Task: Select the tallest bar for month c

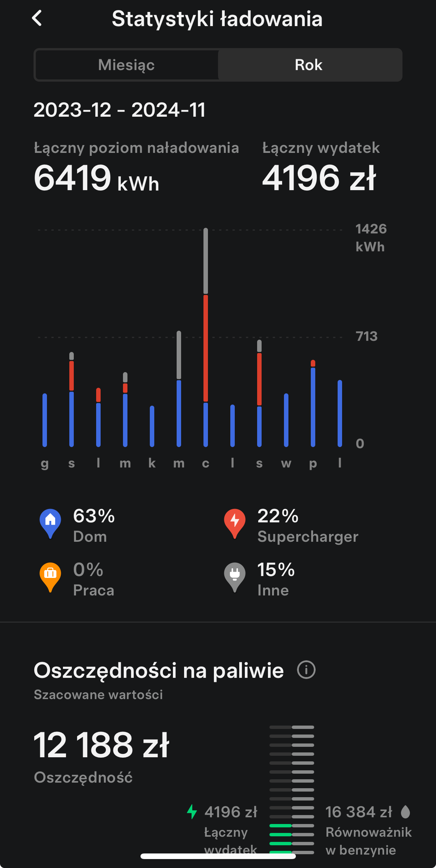Action: click(206, 337)
